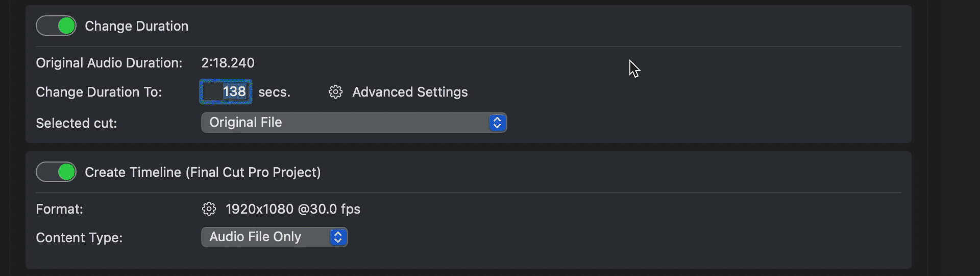Click the Advanced Settings text link
Image resolution: width=980 pixels, height=276 pixels.
pyautogui.click(x=410, y=92)
